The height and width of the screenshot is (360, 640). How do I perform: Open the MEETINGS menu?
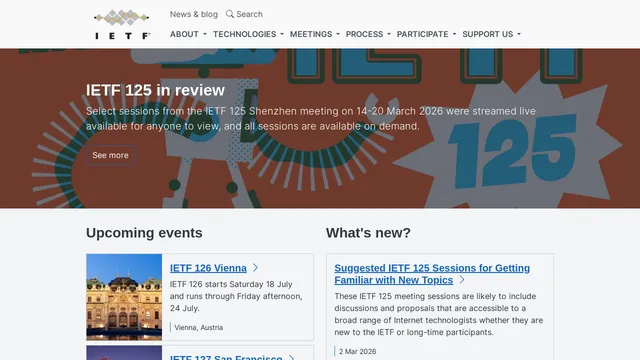[x=315, y=34]
